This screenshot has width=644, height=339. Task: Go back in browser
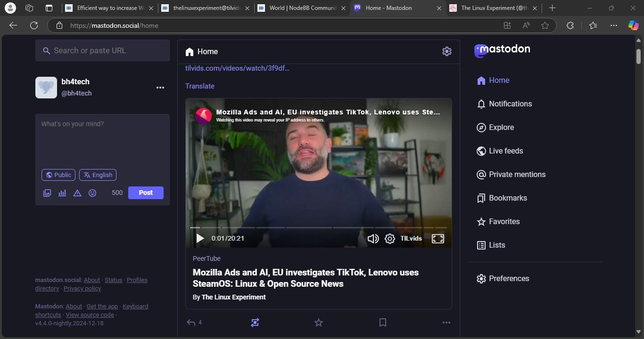click(13, 25)
